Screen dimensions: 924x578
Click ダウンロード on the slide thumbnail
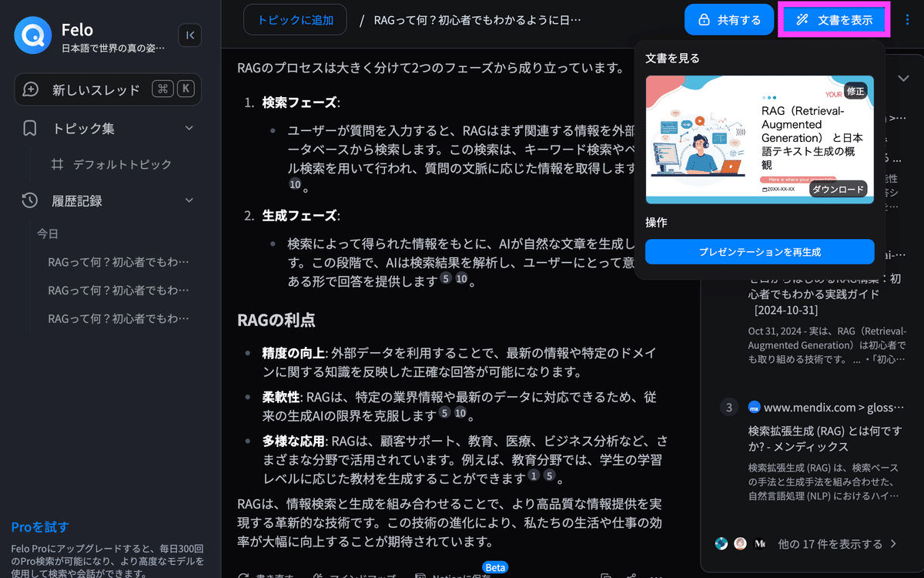pyautogui.click(x=839, y=190)
